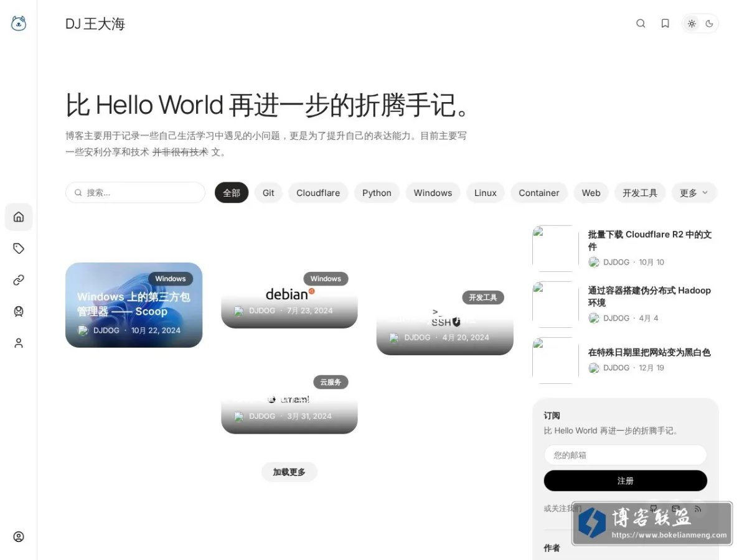This screenshot has width=747, height=560.
Task: Focus the 您的邮箱 email field
Action: click(x=626, y=455)
